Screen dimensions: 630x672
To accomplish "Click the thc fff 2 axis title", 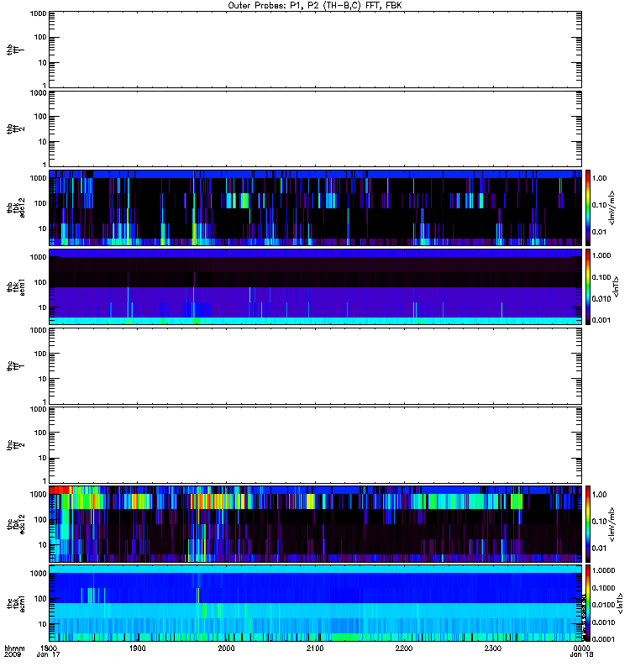I will tap(15, 445).
